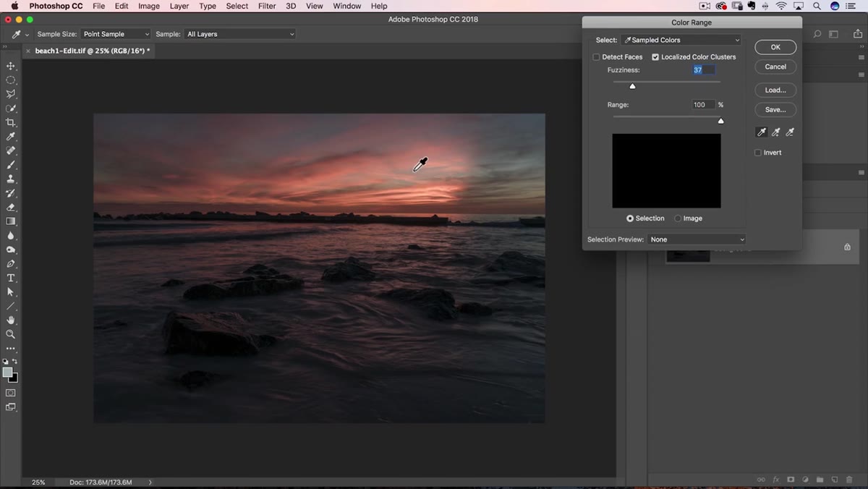This screenshot has width=868, height=489.
Task: Open the Sample Size dropdown
Action: 116,34
